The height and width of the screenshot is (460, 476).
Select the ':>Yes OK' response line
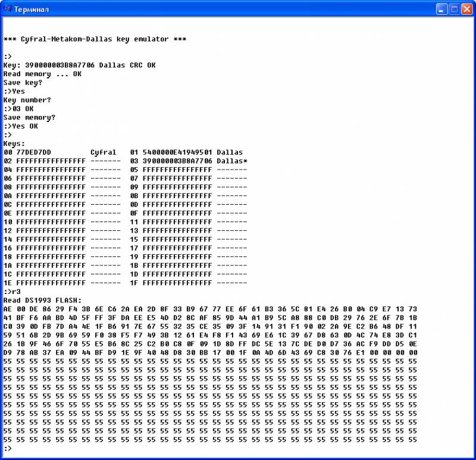pos(21,126)
